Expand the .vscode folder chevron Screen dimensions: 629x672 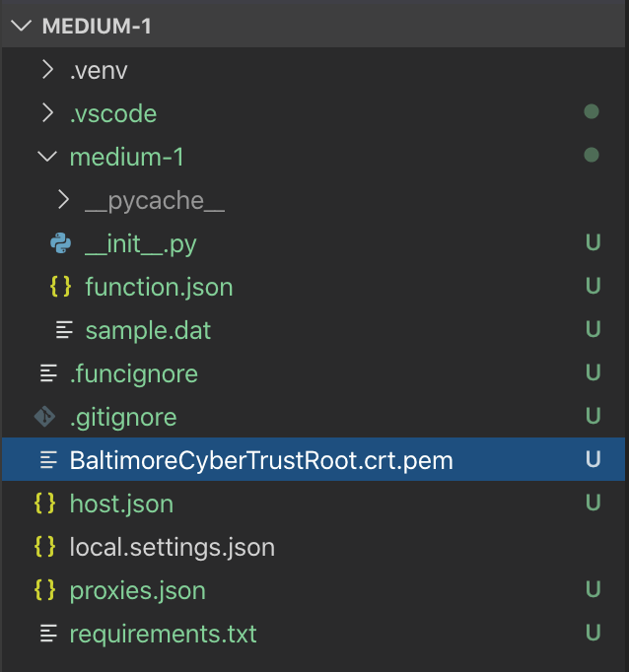point(47,113)
